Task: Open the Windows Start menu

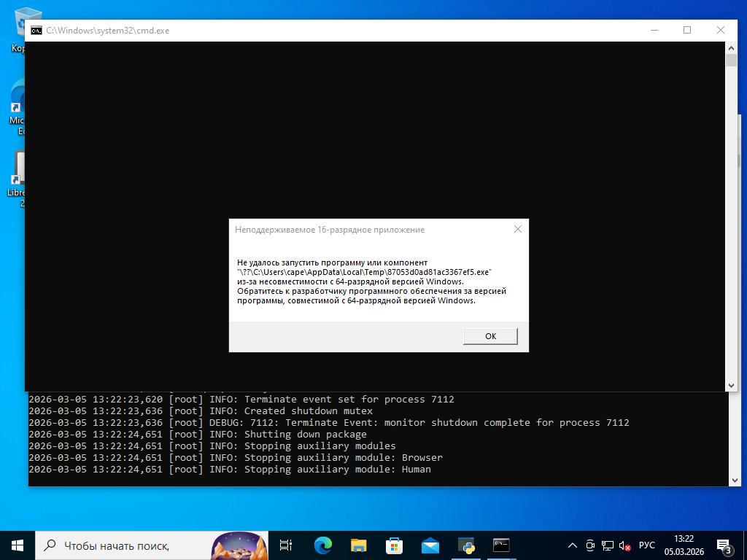Action: [18, 545]
